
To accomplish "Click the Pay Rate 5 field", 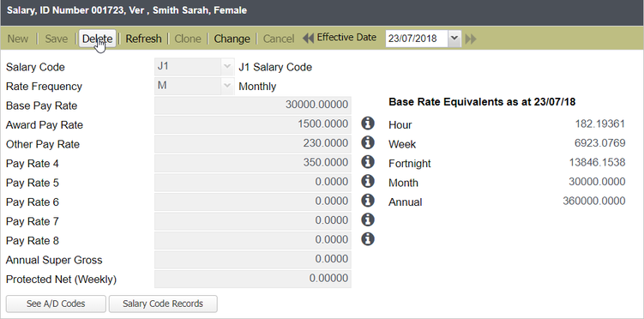I will point(253,183).
